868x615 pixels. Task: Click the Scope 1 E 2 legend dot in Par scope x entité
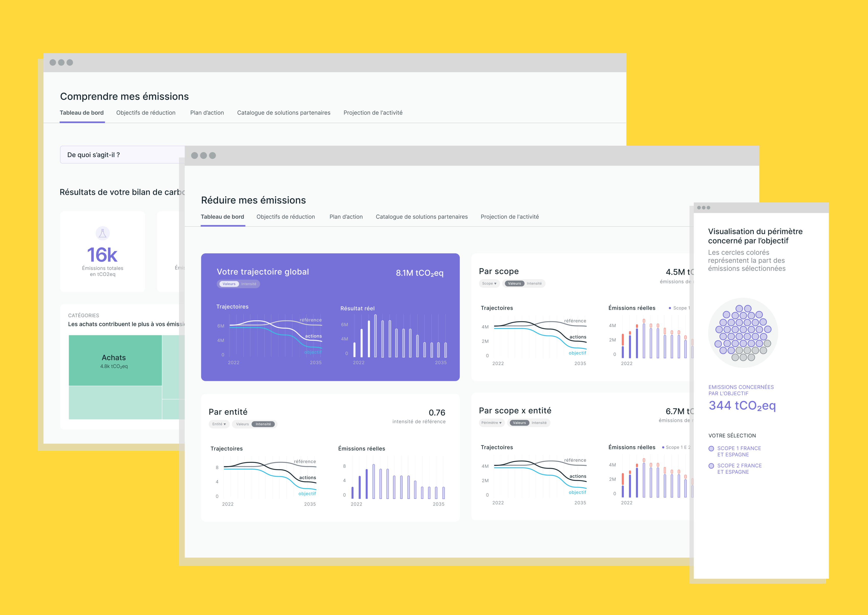[663, 447]
